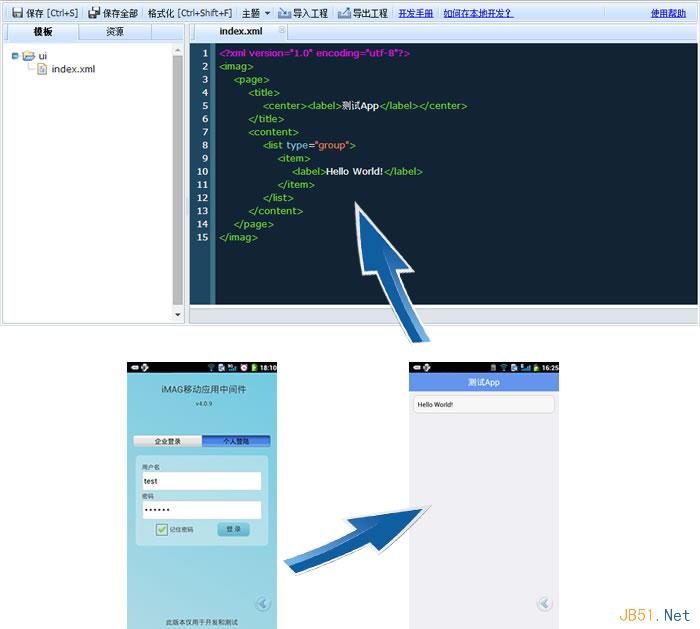700x629 pixels.
Task: Select the 个人登录 personal login tab
Action: click(236, 441)
